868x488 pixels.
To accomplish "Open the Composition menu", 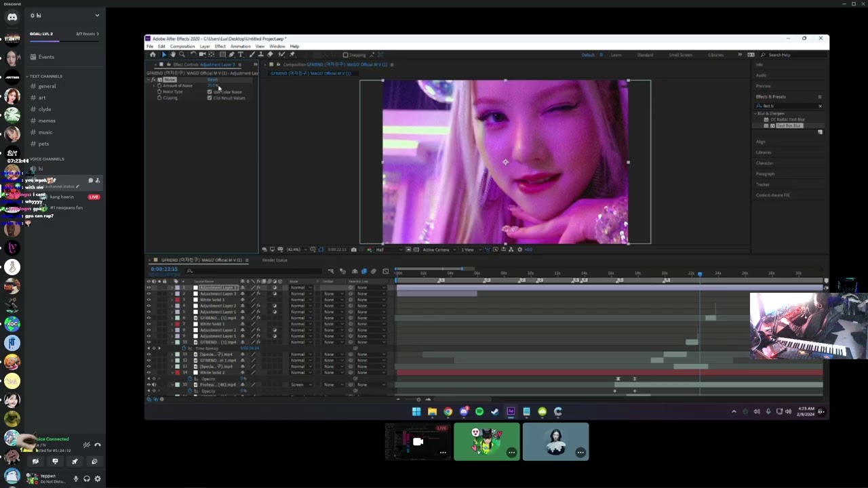I will (182, 46).
